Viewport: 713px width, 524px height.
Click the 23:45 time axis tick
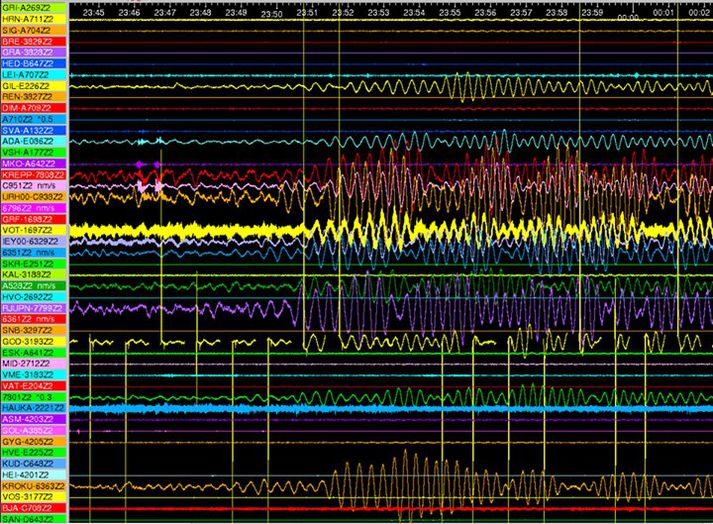pyautogui.click(x=94, y=12)
